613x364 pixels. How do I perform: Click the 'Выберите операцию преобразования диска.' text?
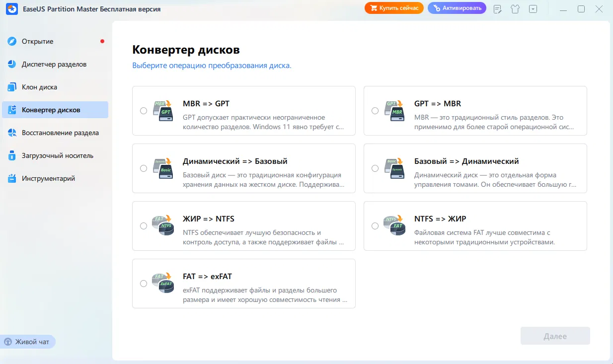click(212, 66)
